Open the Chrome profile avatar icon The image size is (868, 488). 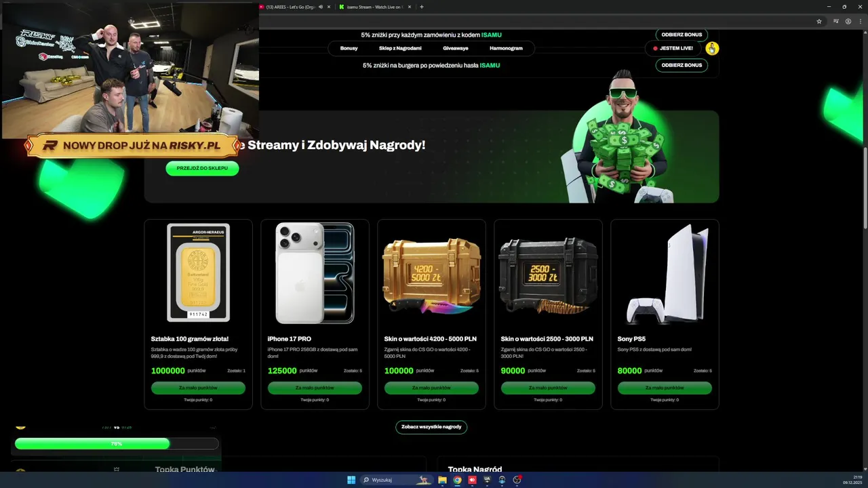(848, 21)
